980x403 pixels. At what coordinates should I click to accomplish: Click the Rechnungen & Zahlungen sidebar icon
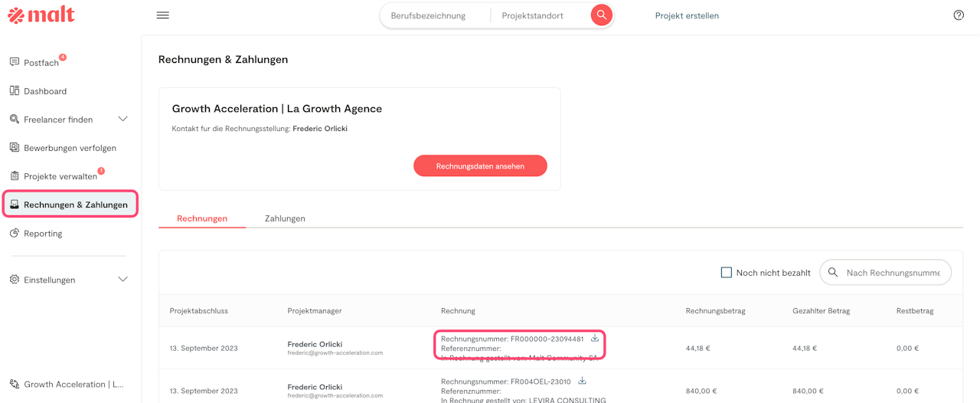click(15, 205)
